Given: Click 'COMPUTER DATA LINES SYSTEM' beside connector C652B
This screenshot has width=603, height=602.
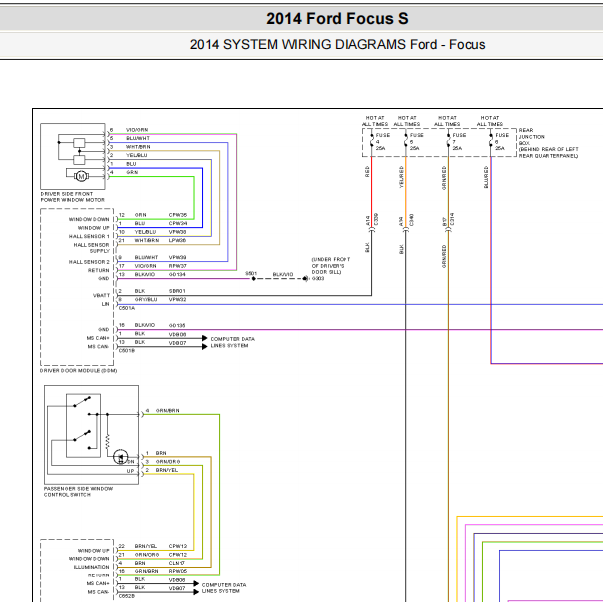Looking at the screenshot, I should 224,588.
